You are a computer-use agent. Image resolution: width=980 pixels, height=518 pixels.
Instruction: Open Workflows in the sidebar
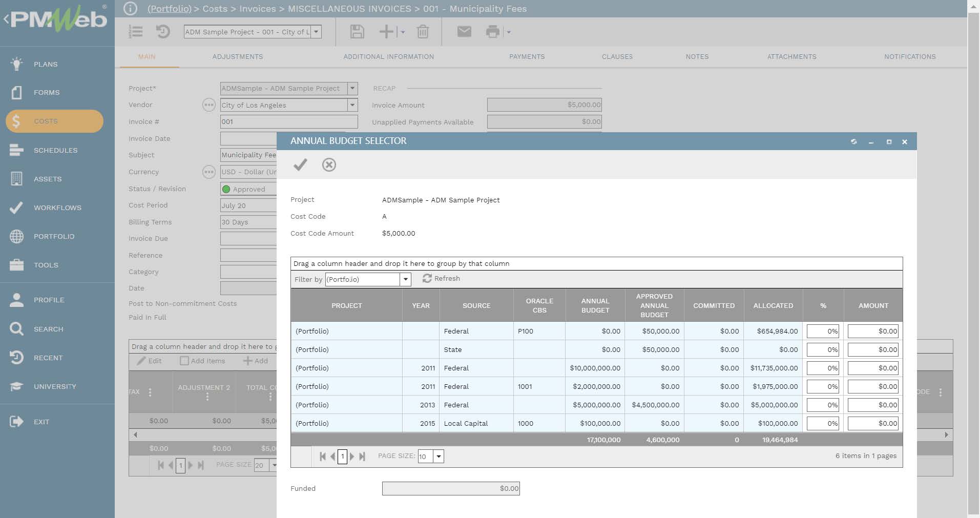pos(57,208)
